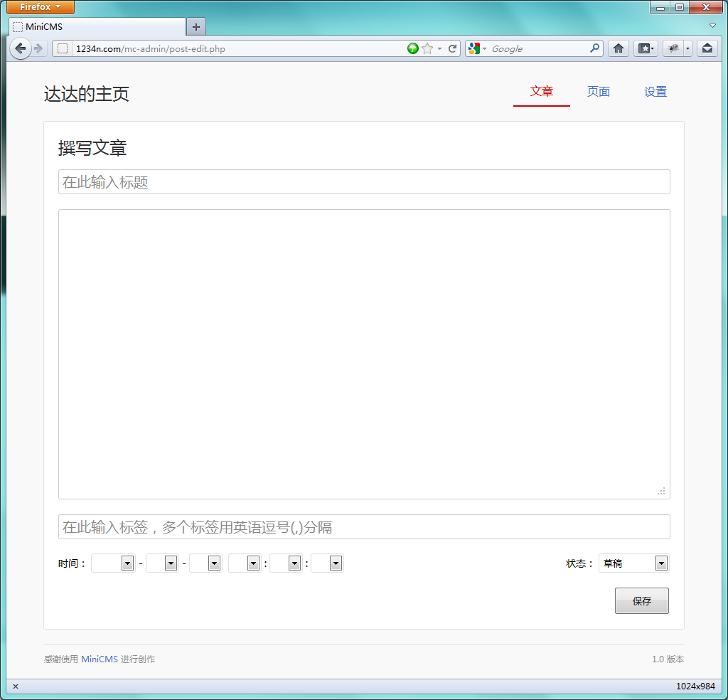Bookmark this page with the star icon
This screenshot has width=728, height=700.
click(427, 48)
